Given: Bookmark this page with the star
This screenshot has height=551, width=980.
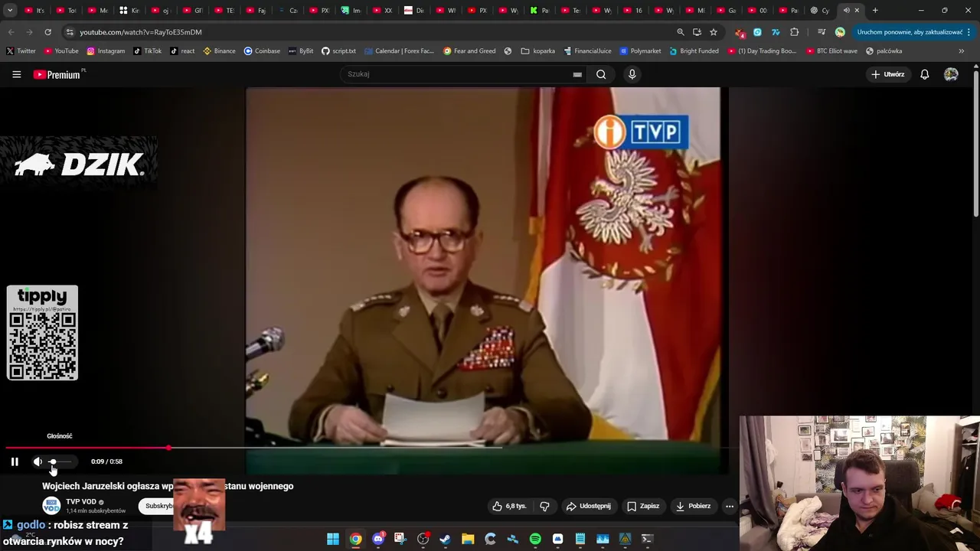Looking at the screenshot, I should pos(714,32).
